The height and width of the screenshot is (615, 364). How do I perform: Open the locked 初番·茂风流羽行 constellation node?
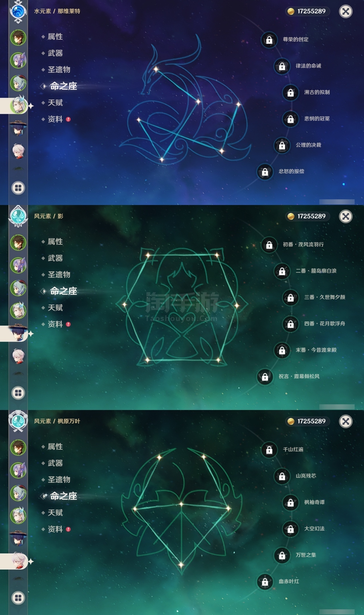[x=269, y=245]
